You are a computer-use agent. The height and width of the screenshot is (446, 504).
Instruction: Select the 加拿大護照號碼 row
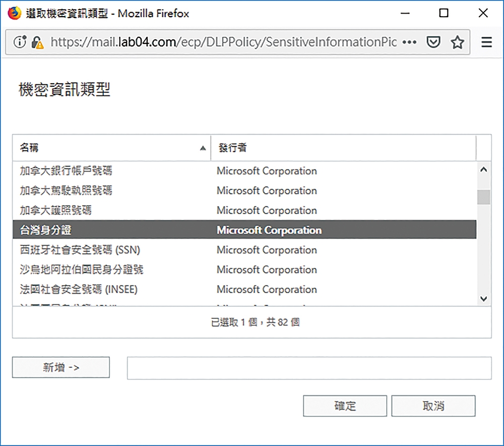click(x=244, y=210)
